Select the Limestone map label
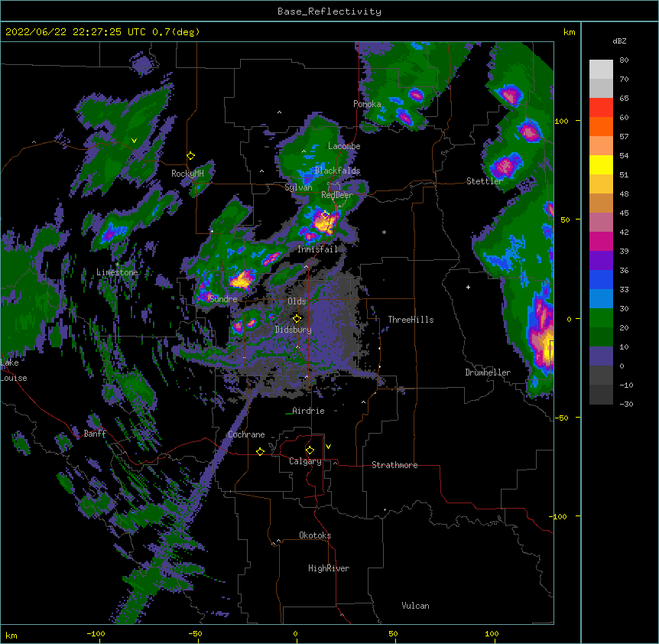Viewport: 659px width, 644px height. (x=117, y=272)
